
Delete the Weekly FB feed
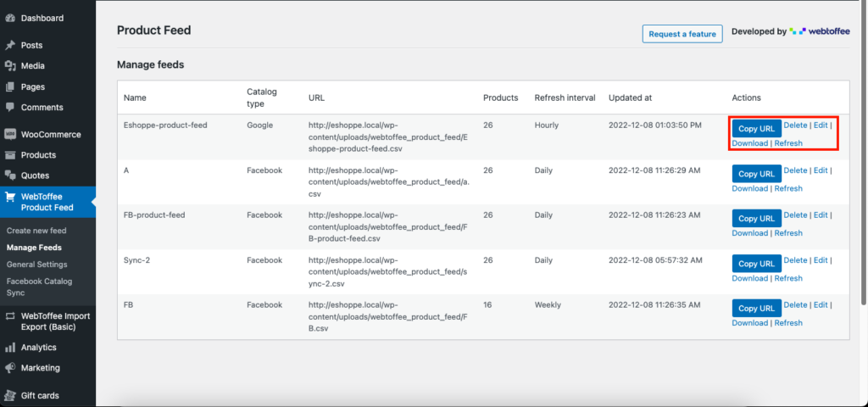[x=795, y=305]
